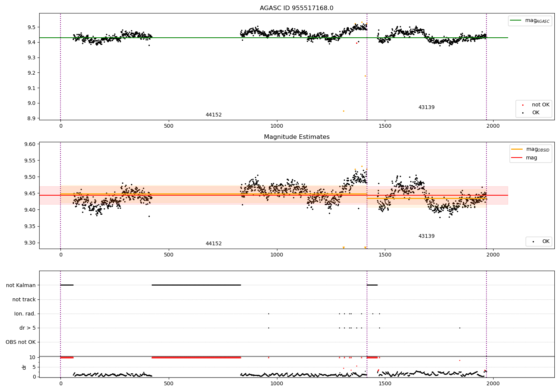Screen dimensions: 560x392
Task: Click label 44152 in Magnitude Estimates plot
Action: (x=214, y=244)
